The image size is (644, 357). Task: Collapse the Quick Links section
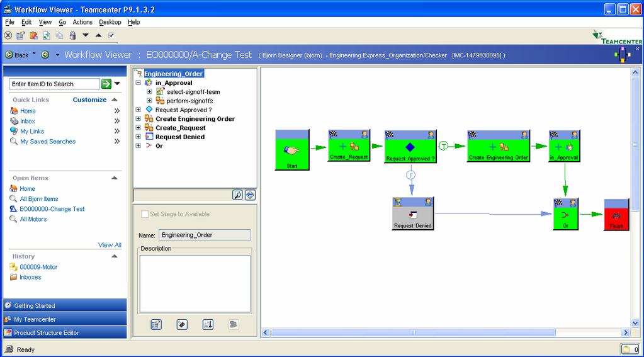pos(115,100)
